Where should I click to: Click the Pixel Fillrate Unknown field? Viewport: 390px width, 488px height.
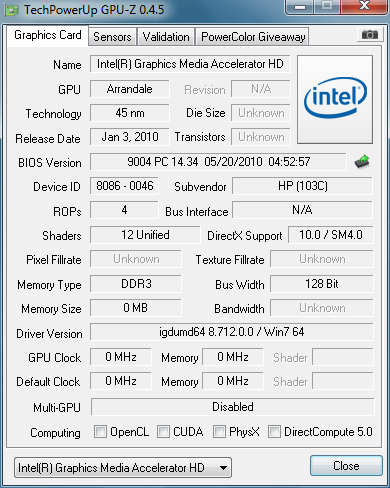pyautogui.click(x=136, y=259)
